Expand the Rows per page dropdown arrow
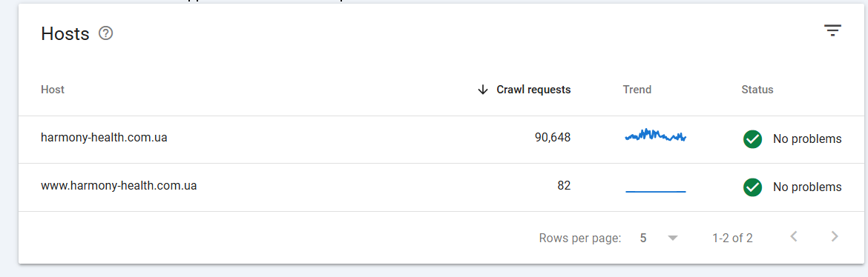The height and width of the screenshot is (277, 868). pyautogui.click(x=673, y=238)
